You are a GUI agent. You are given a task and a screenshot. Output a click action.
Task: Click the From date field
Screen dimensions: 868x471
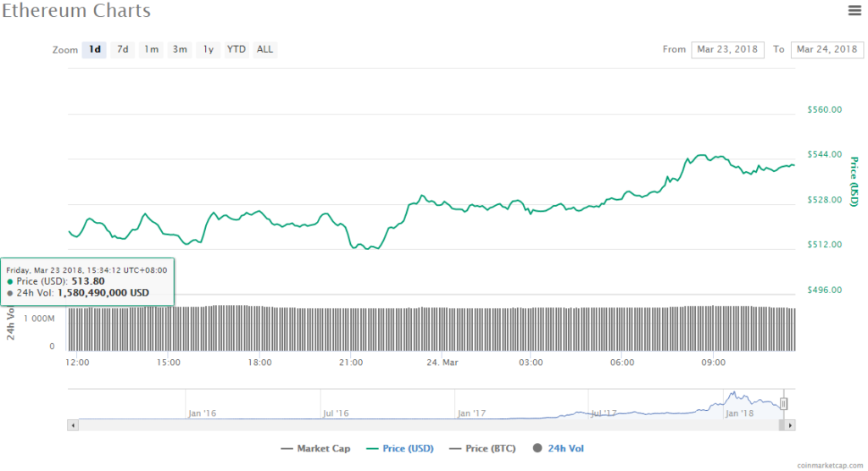point(727,50)
